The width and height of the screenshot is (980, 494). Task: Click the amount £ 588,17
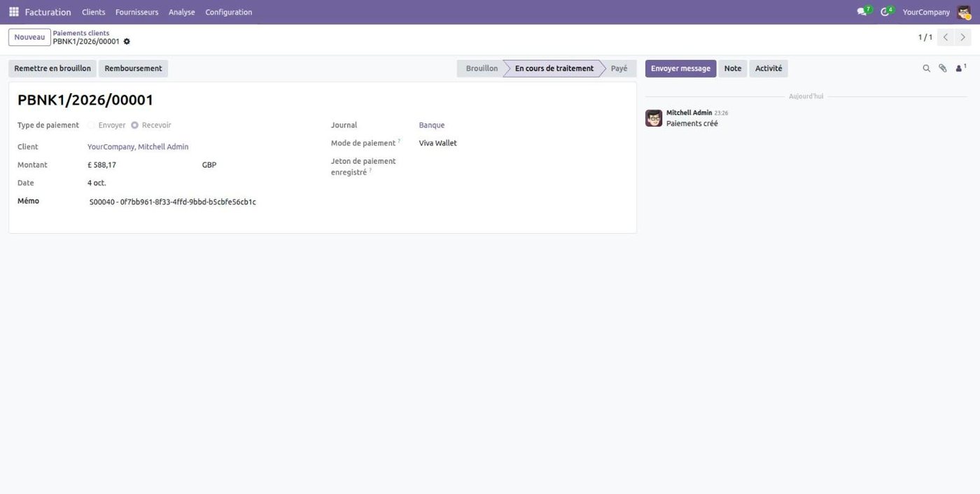point(102,165)
